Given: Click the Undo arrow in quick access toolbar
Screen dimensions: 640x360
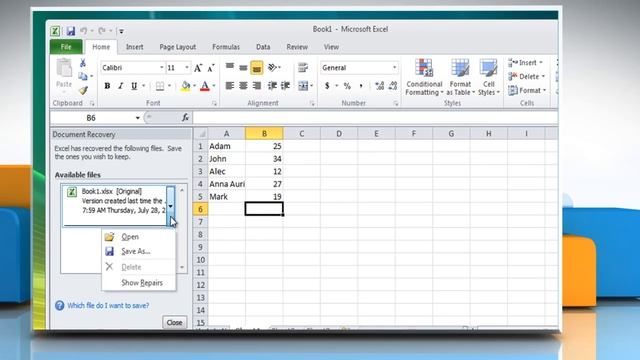Looking at the screenshot, I should (x=84, y=31).
